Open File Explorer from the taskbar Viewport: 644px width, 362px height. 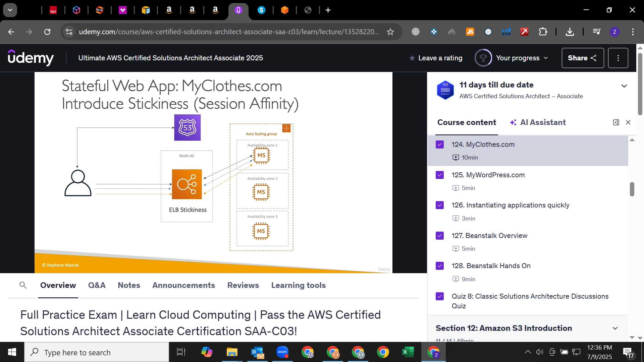(232, 352)
